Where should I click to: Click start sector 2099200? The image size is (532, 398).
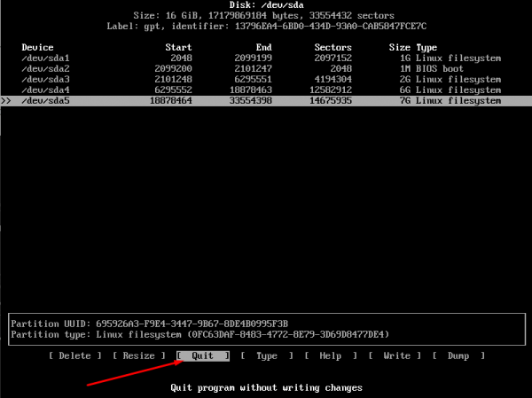[x=173, y=68]
